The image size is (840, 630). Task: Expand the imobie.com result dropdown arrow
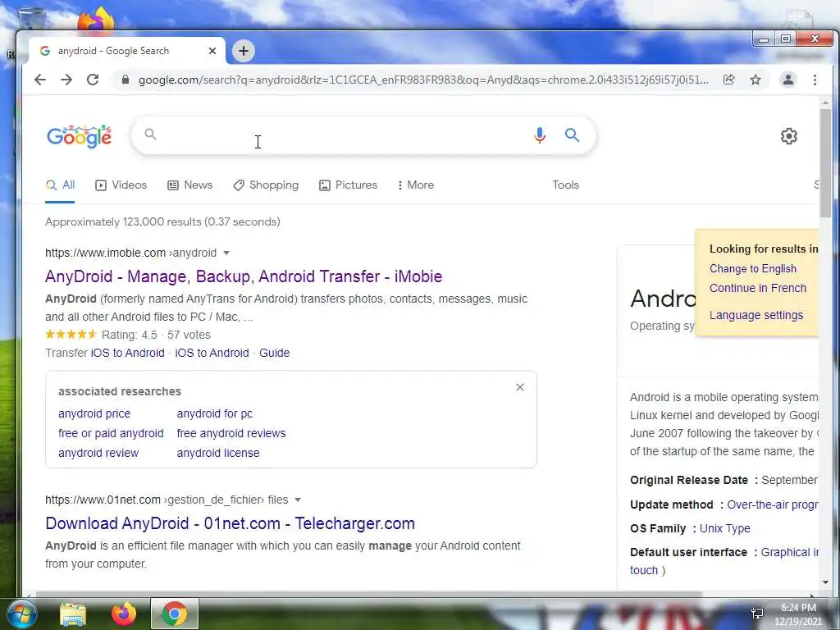click(x=226, y=253)
